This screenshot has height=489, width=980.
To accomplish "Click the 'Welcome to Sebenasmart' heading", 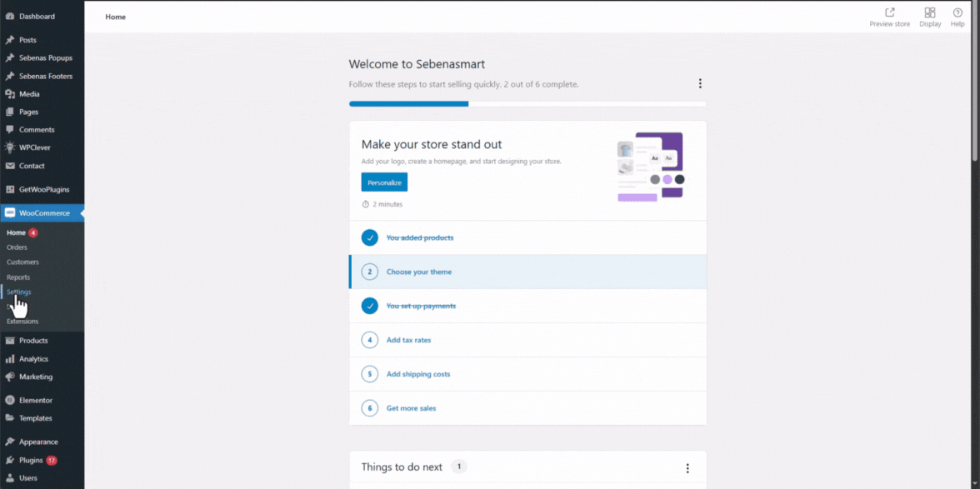I will [x=417, y=63].
